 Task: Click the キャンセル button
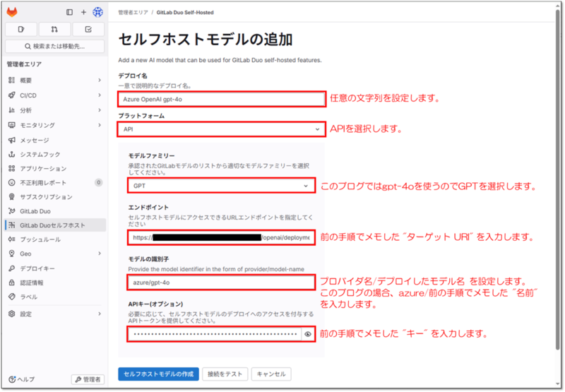[x=271, y=374]
